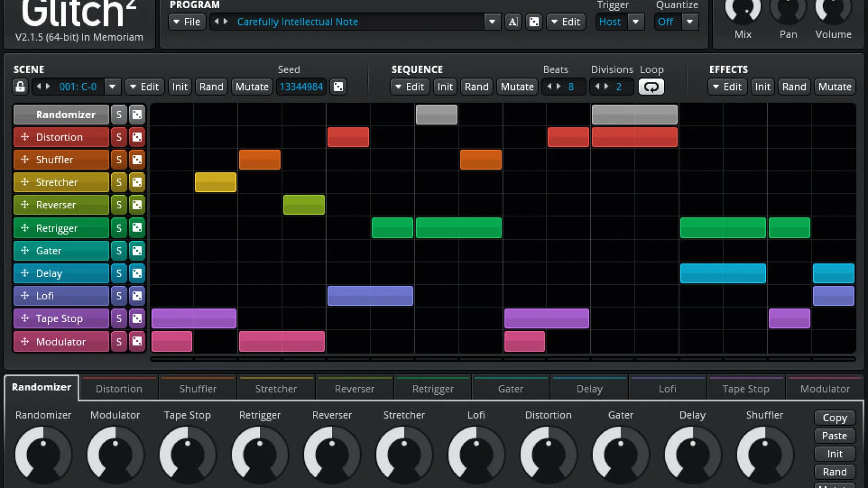The height and width of the screenshot is (488, 868).
Task: Switch to the Shuffler tab
Action: (198, 388)
